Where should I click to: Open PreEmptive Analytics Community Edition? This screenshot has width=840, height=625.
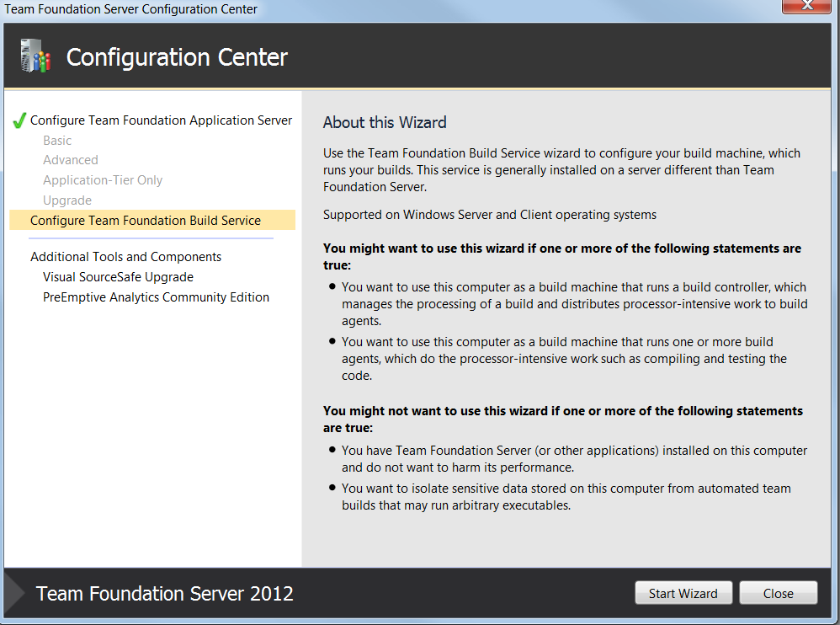(x=156, y=297)
